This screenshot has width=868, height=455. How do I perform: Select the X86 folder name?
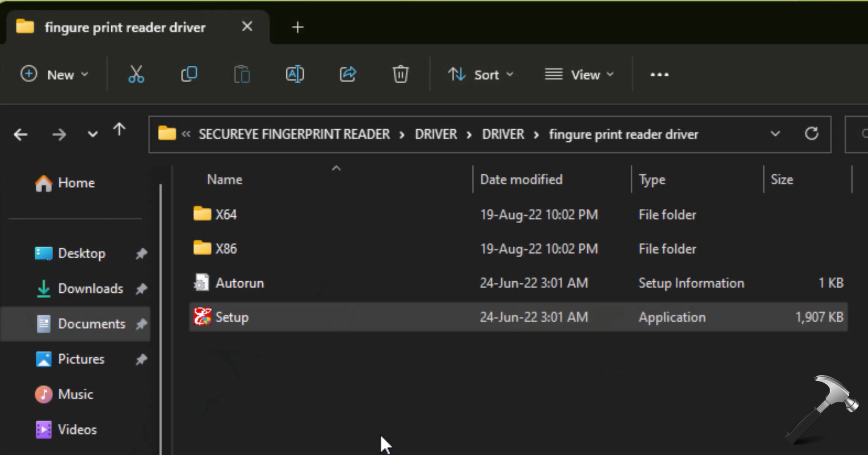tap(226, 248)
